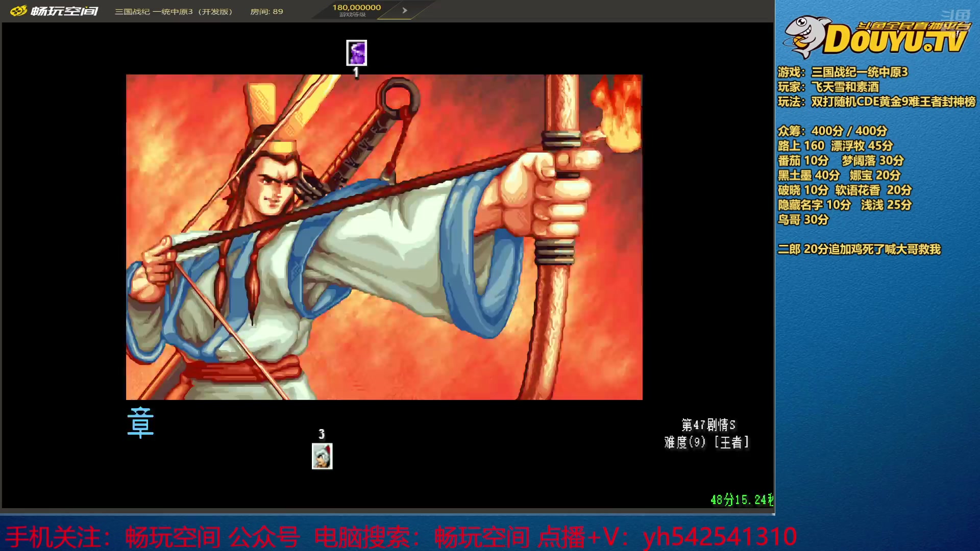Click the helmeted soldier portrait labeled 3

tap(322, 456)
